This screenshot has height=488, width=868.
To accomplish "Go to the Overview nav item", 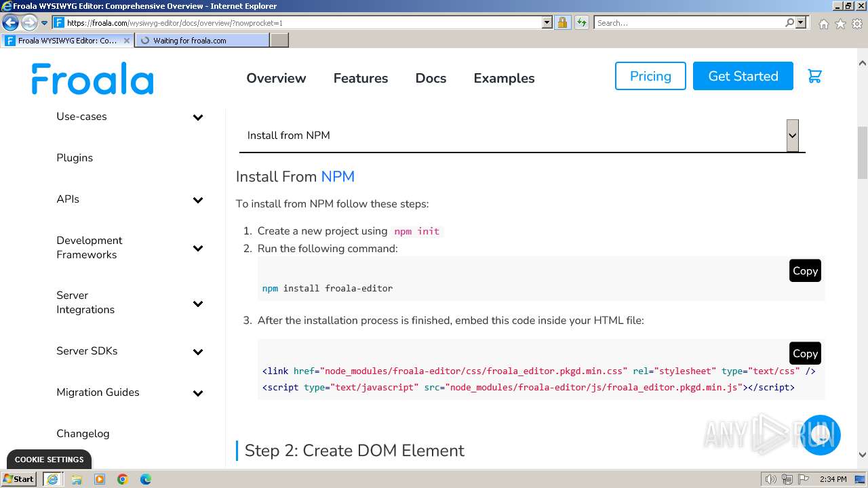I will coord(276,78).
